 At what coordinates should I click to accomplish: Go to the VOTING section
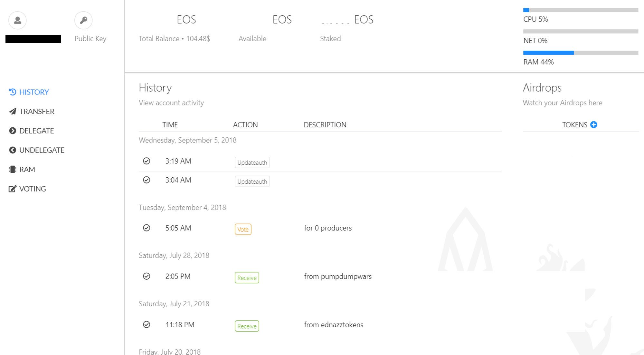(33, 189)
